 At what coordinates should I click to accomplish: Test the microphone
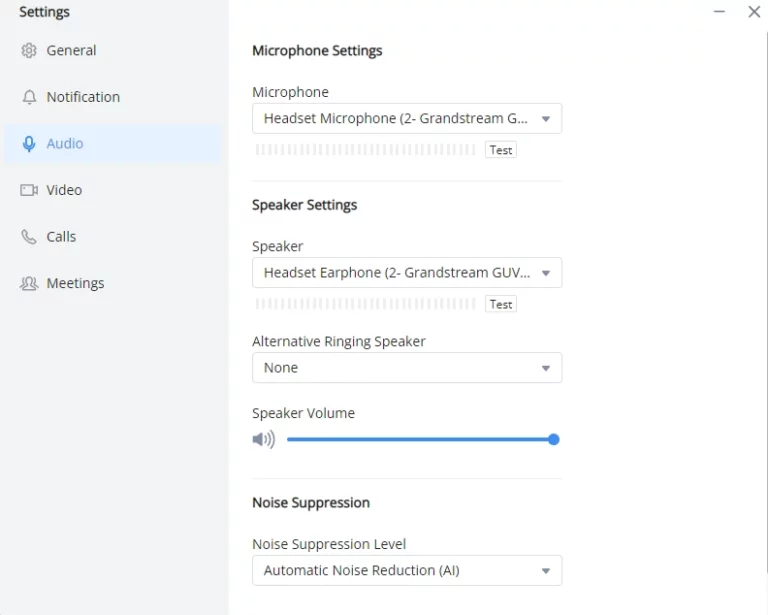[x=501, y=150]
